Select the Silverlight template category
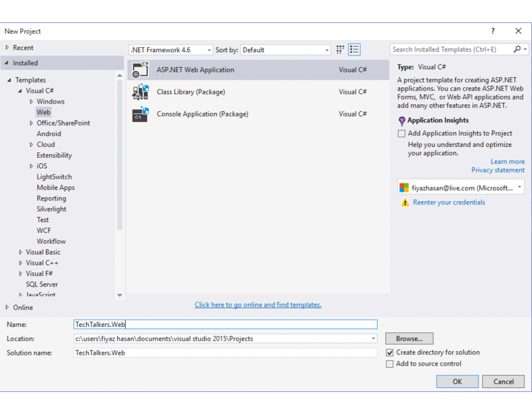This screenshot has width=532, height=415. 51,209
